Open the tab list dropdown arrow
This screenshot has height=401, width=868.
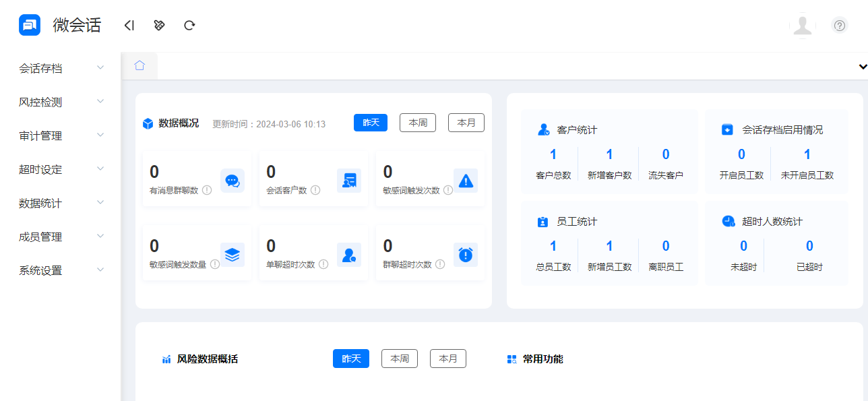(862, 67)
